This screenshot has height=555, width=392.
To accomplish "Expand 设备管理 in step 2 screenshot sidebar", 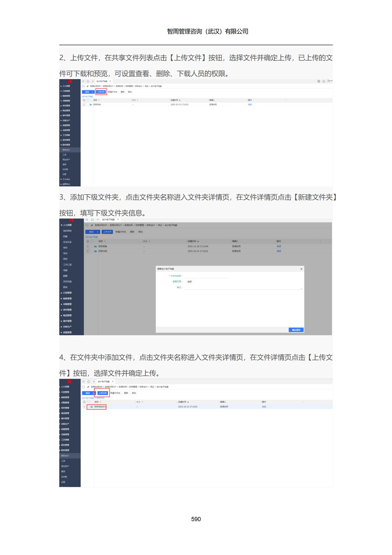I will click(65, 130).
